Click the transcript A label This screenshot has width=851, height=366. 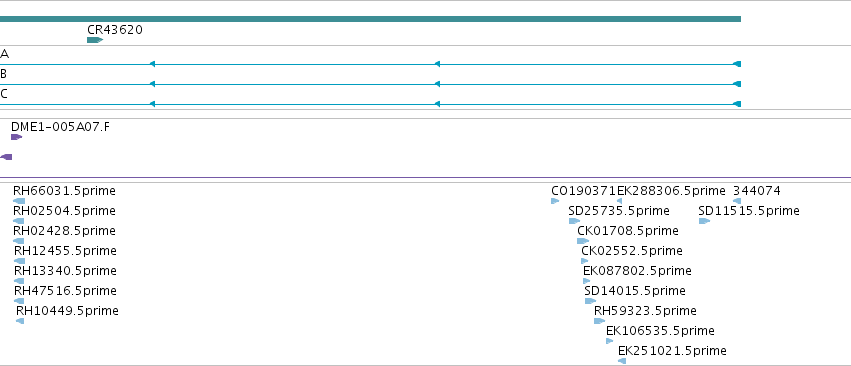point(4,54)
